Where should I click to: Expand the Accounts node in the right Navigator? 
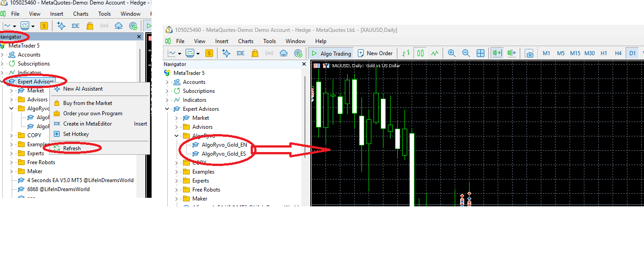click(167, 82)
